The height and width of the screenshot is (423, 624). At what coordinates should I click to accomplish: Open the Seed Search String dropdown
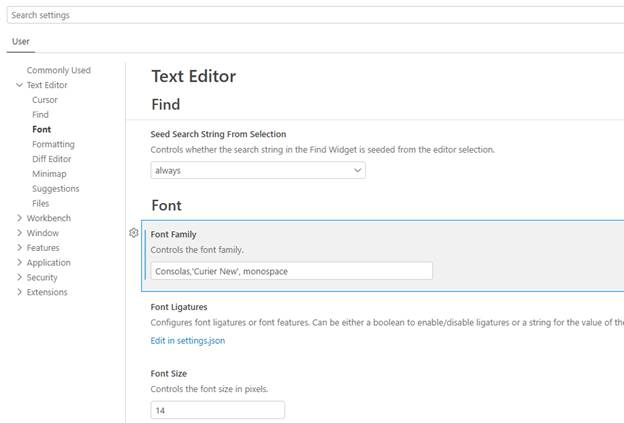(258, 171)
